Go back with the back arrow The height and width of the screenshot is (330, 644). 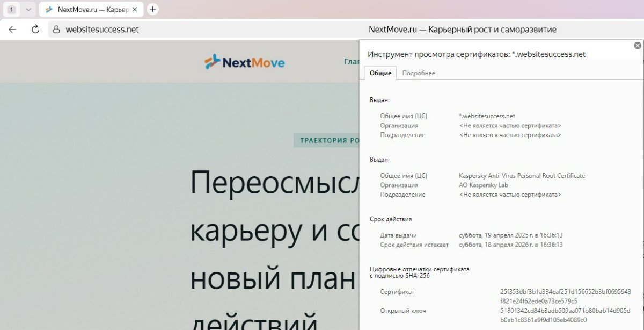(13, 30)
